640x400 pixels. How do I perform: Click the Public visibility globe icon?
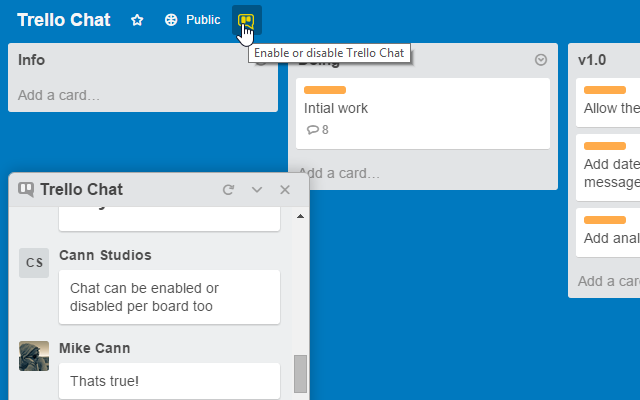click(171, 20)
